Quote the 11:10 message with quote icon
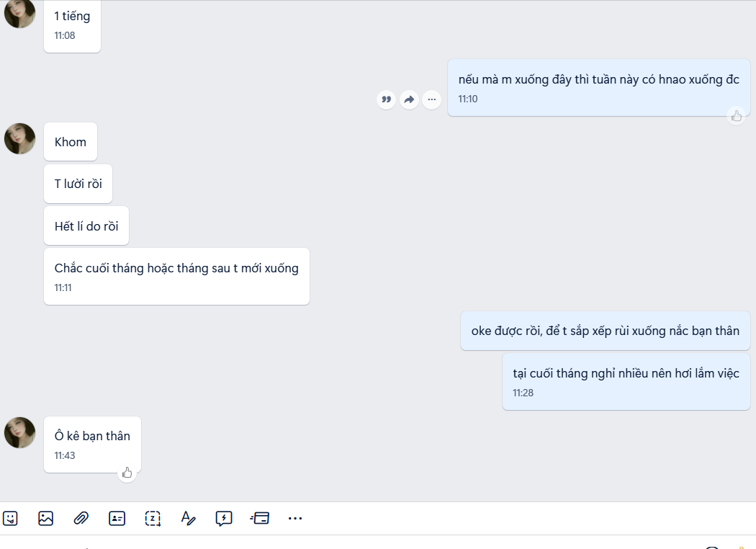This screenshot has width=756, height=549. coord(386,100)
